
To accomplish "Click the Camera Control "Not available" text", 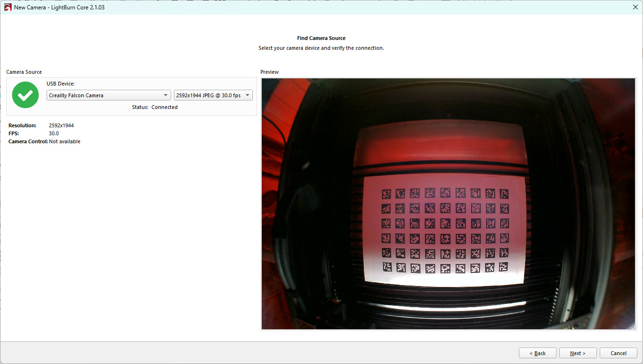I will [x=64, y=141].
